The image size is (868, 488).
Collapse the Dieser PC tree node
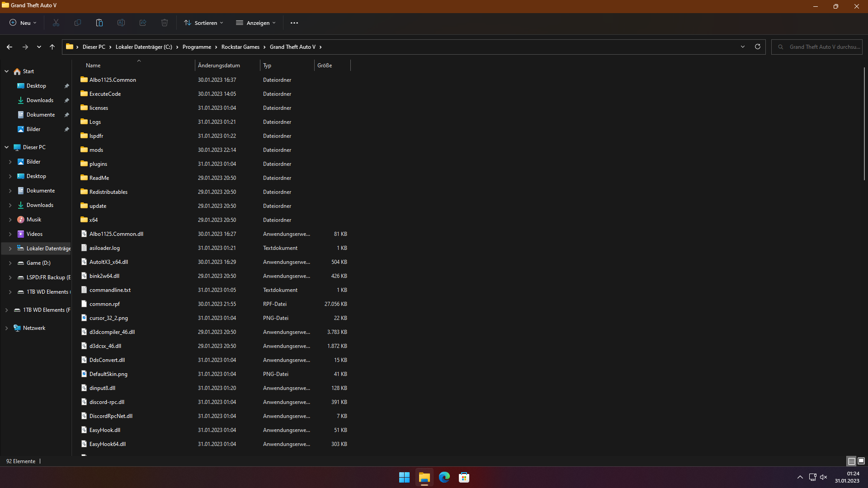pos(7,147)
